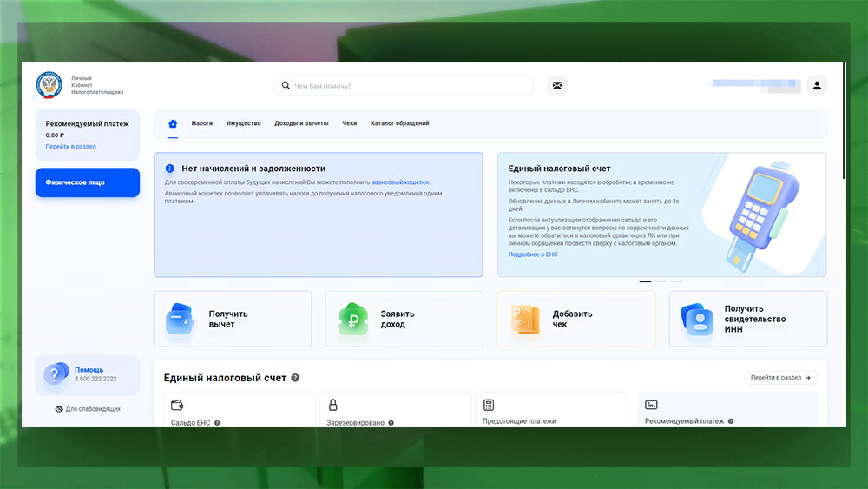Click the Физическое лицо button
Viewport: 868px width, 489px height.
point(88,182)
